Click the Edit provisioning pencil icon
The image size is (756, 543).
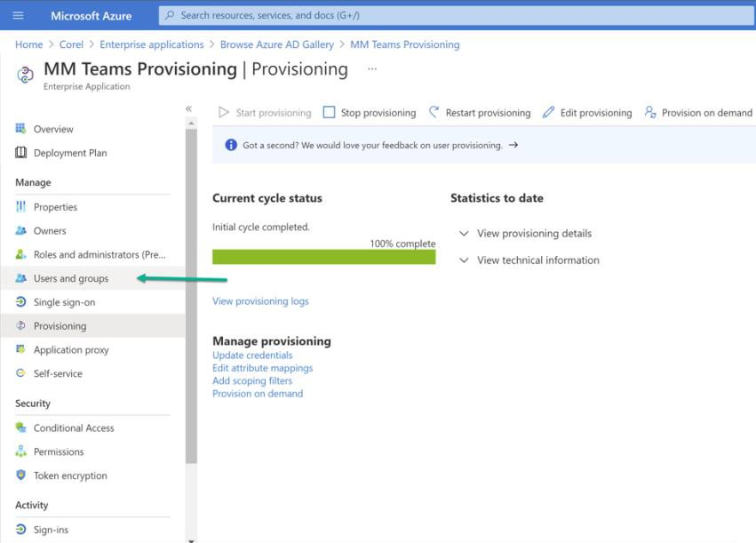click(x=548, y=112)
